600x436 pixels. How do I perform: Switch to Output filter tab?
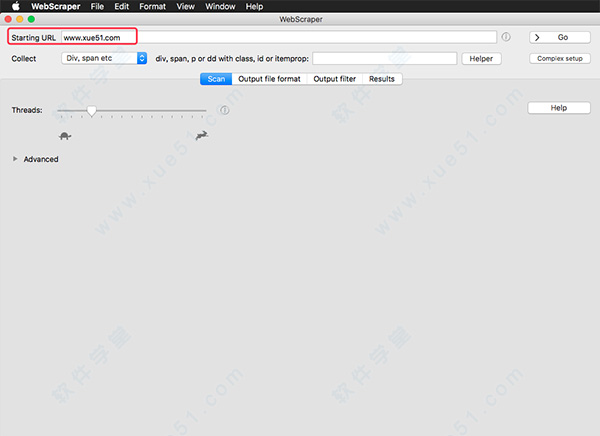click(x=334, y=79)
